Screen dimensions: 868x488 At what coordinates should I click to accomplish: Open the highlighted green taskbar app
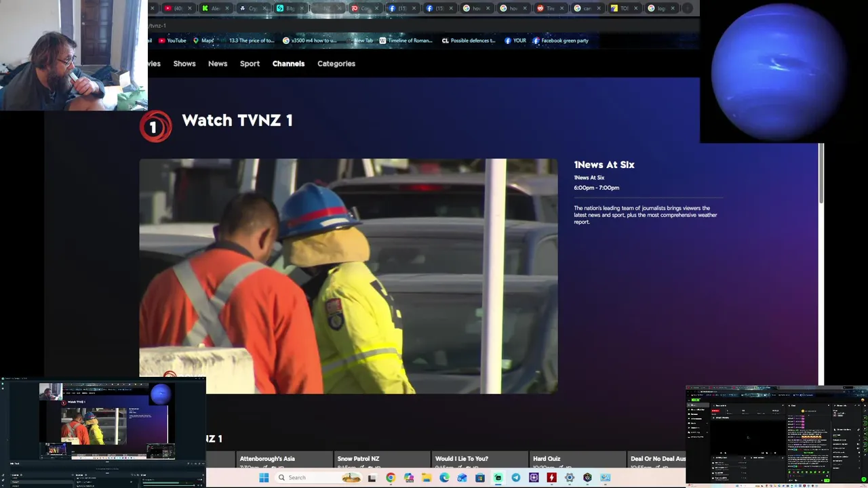[498, 478]
